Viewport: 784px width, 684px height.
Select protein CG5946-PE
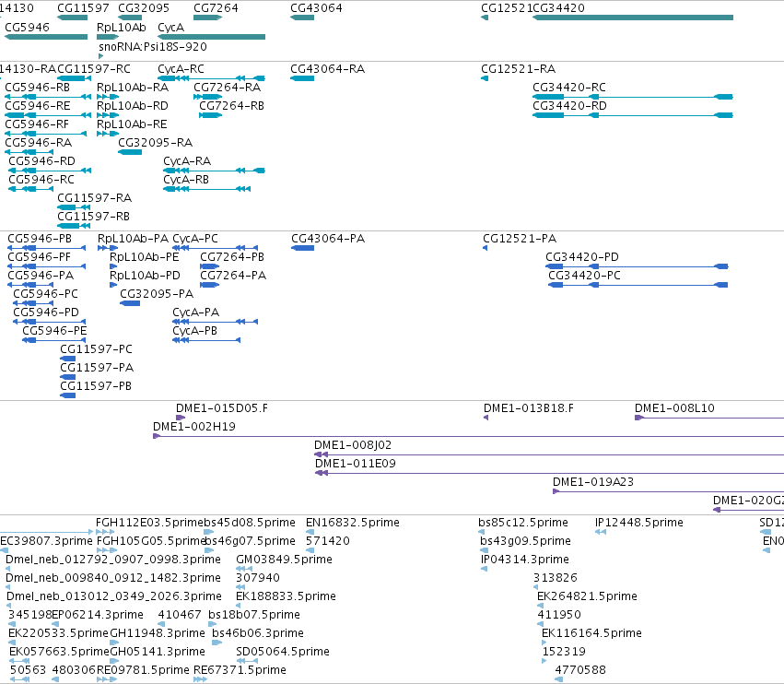pyautogui.click(x=54, y=331)
